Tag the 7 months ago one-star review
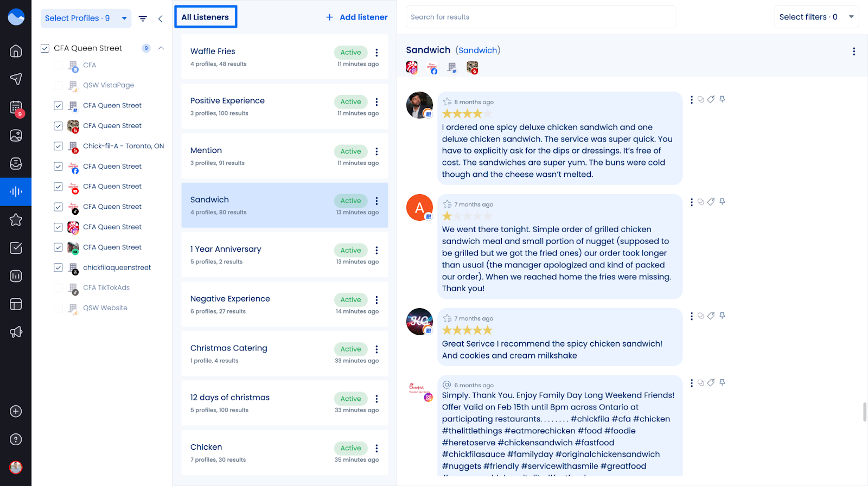This screenshot has height=486, width=868. pyautogui.click(x=711, y=202)
